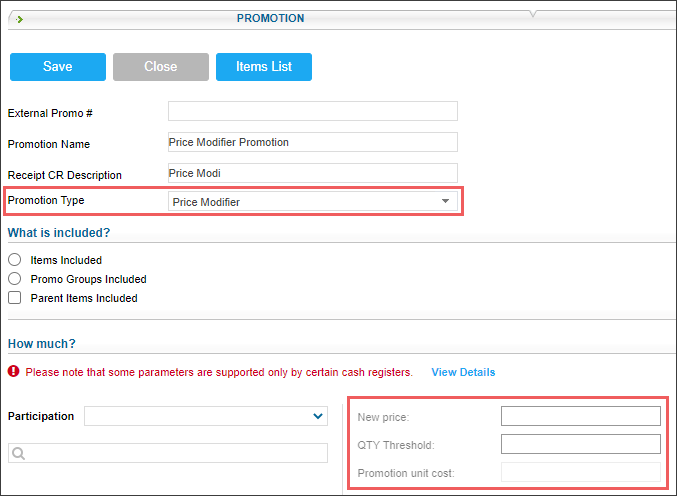Screen dimensions: 677x496
Task: Click the External Promo # field
Action: tap(313, 111)
